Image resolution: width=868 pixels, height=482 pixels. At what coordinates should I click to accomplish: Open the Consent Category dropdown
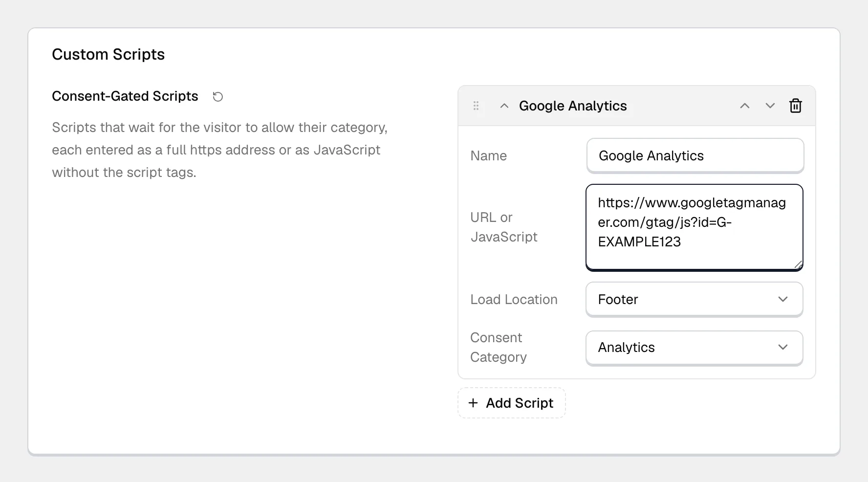694,348
